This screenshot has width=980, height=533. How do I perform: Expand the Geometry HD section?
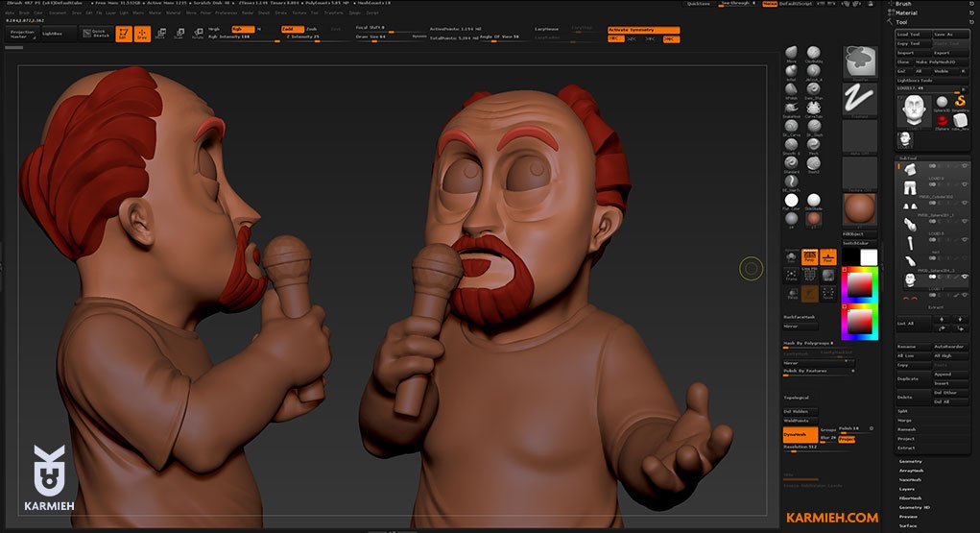(915, 507)
